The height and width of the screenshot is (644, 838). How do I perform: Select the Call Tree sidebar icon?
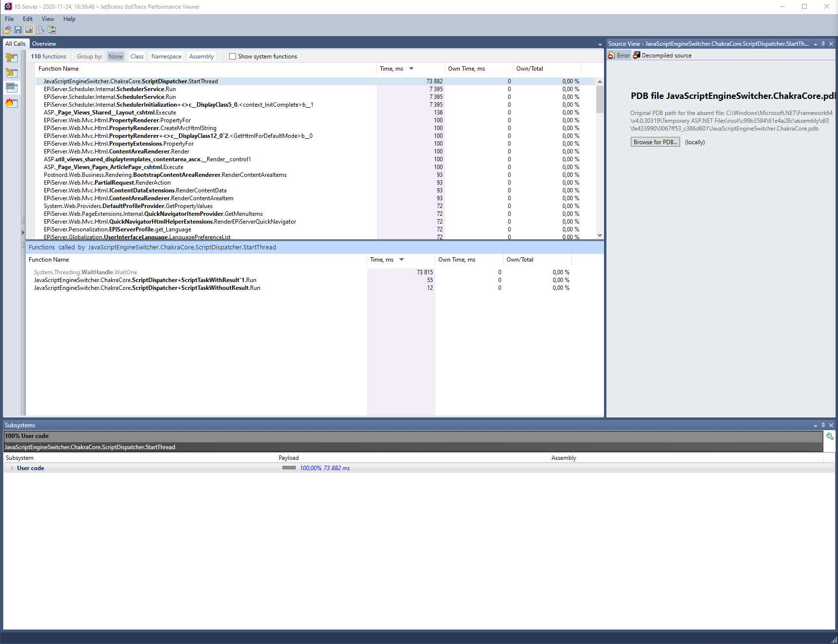(11, 73)
